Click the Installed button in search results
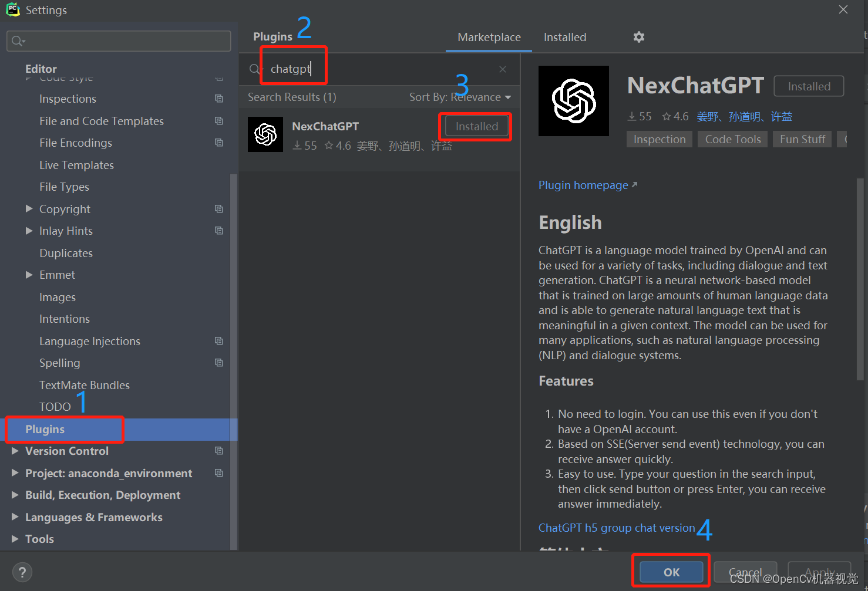 tap(477, 126)
